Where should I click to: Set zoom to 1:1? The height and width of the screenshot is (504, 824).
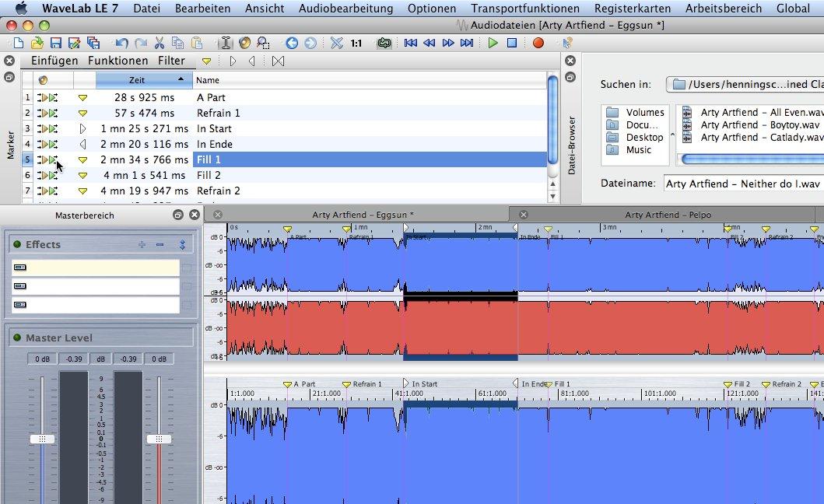(x=356, y=43)
